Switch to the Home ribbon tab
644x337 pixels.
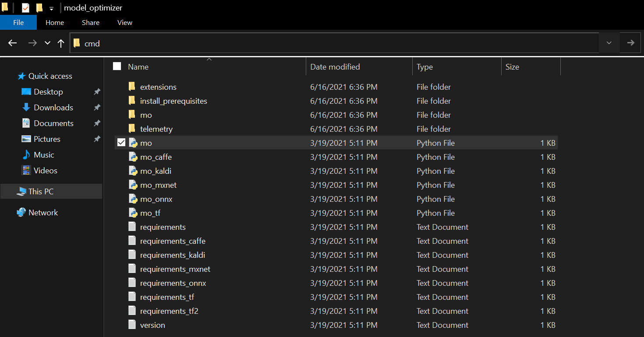tap(55, 22)
